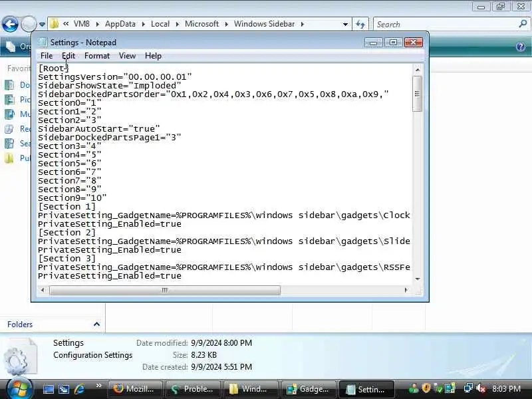Click the muted volume tray icon
The image size is (532, 399).
(x=481, y=388)
